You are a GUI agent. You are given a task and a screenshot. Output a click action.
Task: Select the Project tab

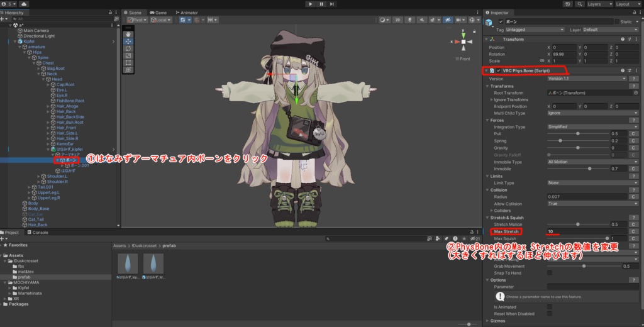(10, 233)
